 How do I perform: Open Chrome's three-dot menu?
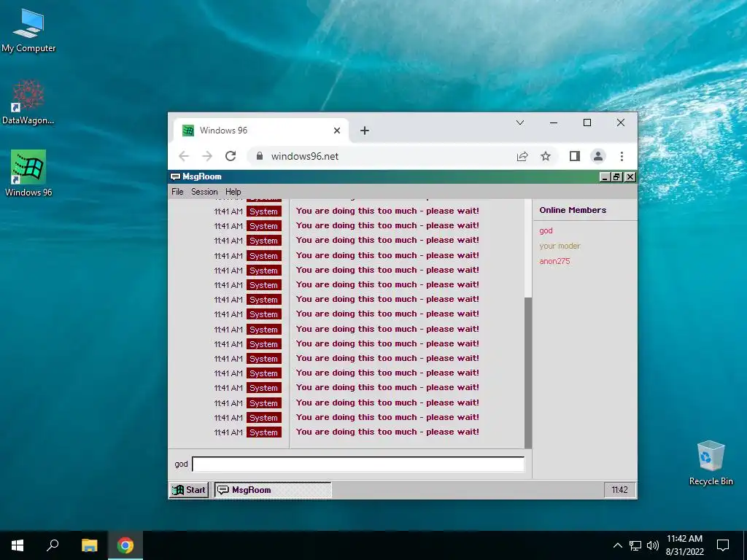[622, 156]
